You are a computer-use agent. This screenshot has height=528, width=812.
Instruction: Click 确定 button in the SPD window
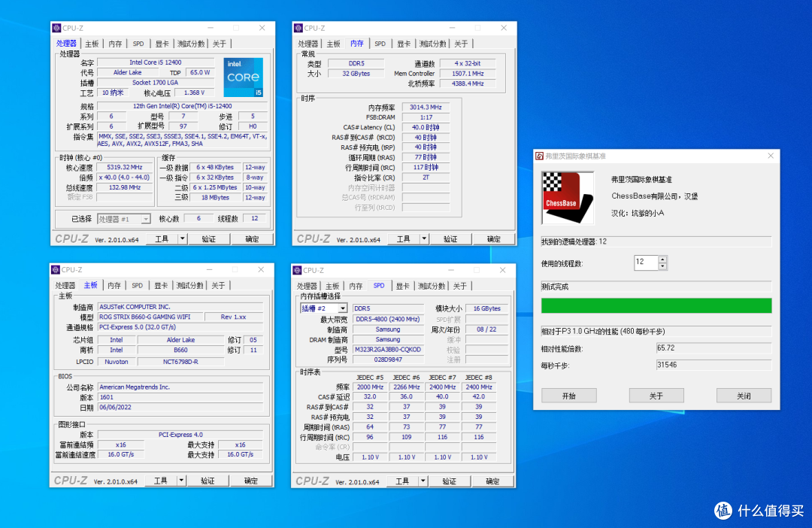tap(493, 481)
